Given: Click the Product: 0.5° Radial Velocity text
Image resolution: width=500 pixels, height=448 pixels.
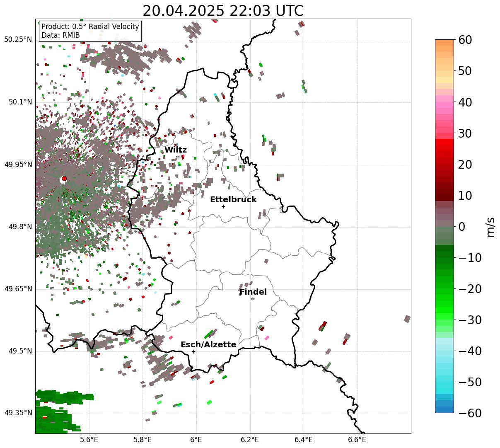Looking at the screenshot, I should tap(90, 27).
